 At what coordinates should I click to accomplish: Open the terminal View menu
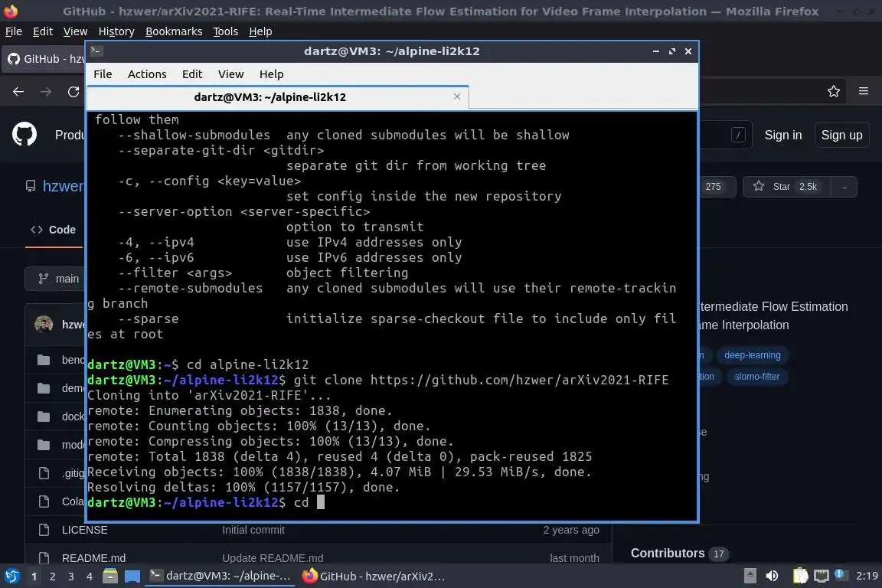(230, 74)
